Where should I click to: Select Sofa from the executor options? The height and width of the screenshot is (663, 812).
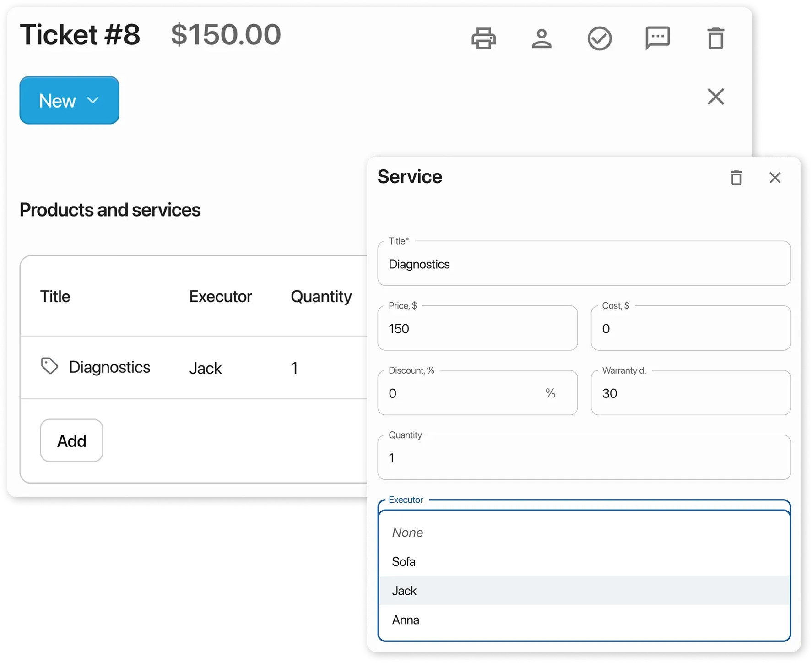pos(403,561)
